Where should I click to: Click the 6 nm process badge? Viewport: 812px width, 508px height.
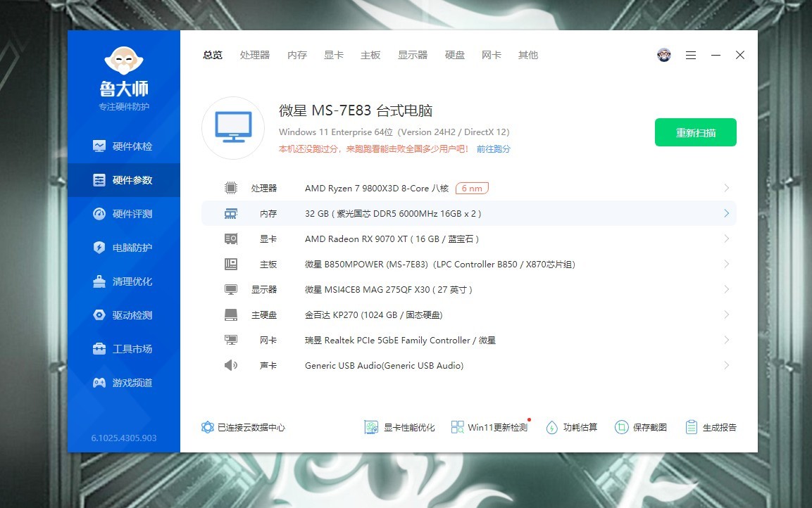(x=472, y=189)
